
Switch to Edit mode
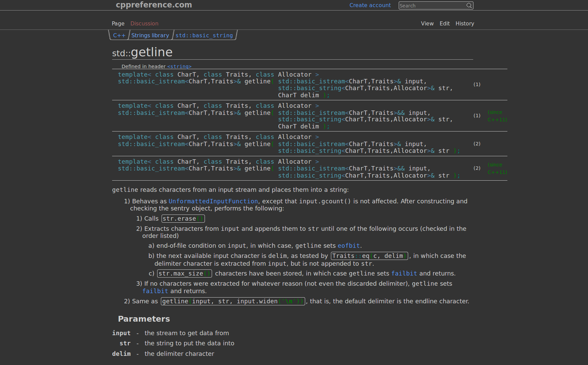pos(444,23)
